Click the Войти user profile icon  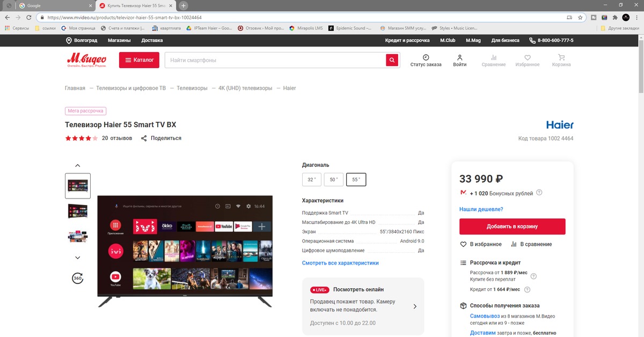click(x=459, y=57)
